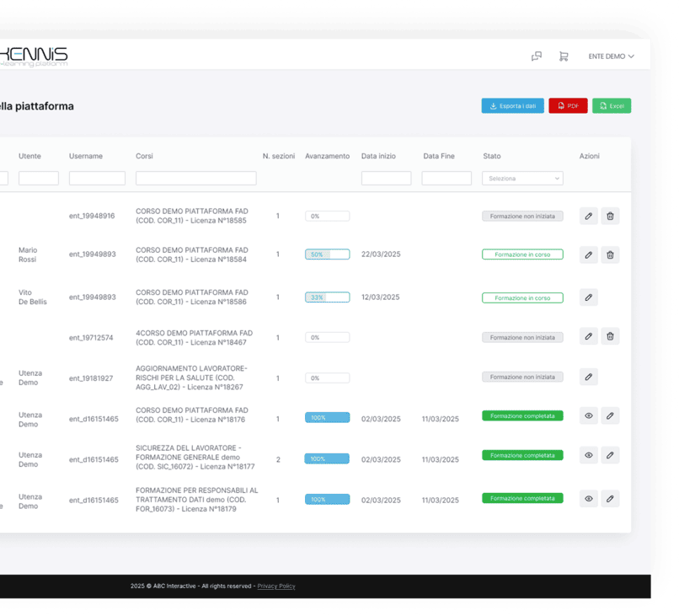This screenshot has width=679, height=616.
Task: Open the Privacy Policy footer link
Action: 276,586
